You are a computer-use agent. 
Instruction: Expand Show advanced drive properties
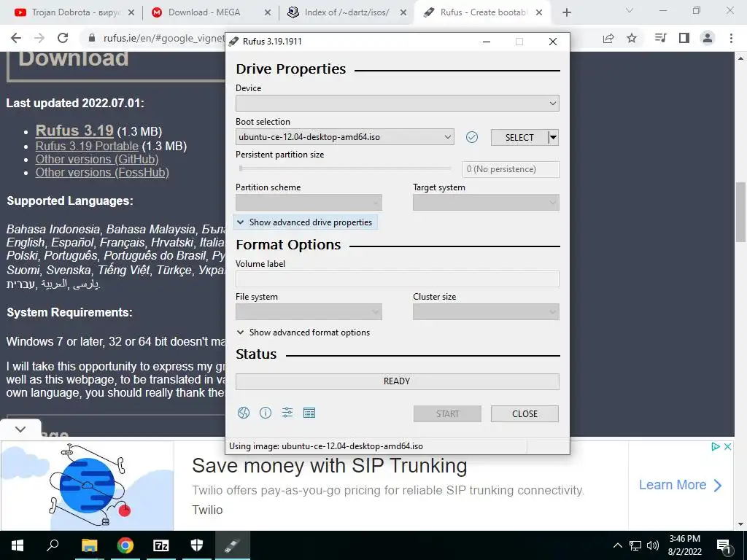click(305, 222)
